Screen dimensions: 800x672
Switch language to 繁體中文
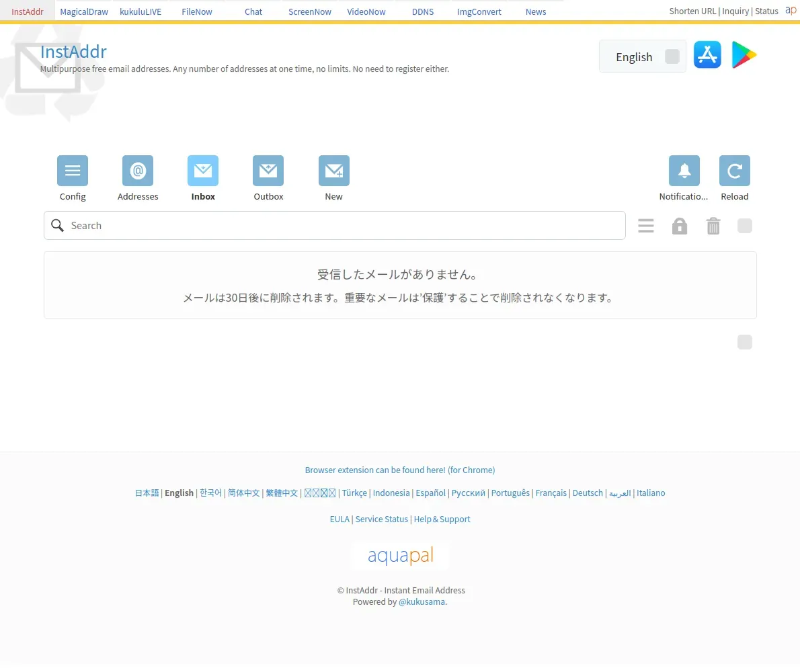click(282, 493)
